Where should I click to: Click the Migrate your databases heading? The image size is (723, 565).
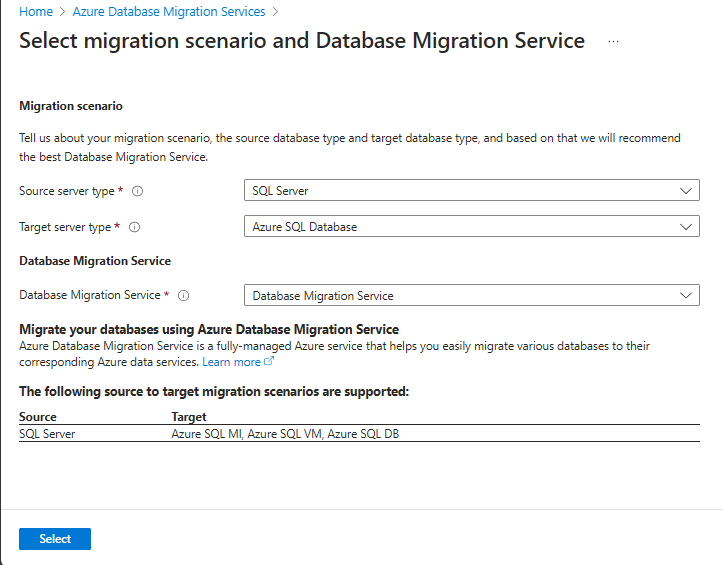point(209,329)
